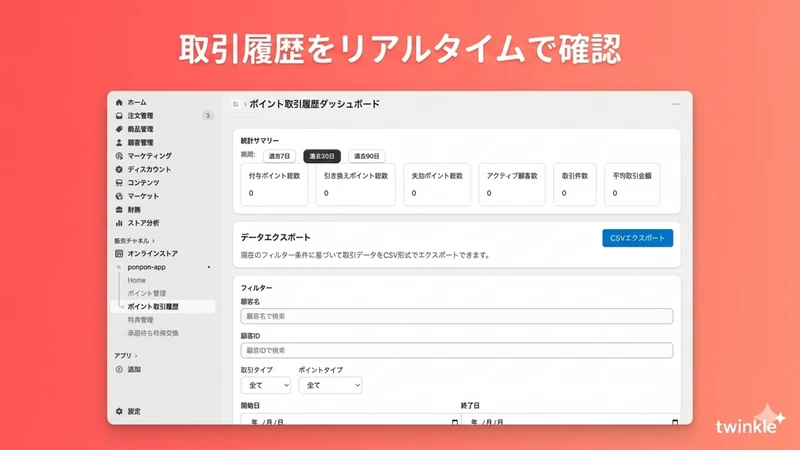Open ponpon-app Home sub-item
Viewport: 800px width, 450px height.
[x=136, y=280]
